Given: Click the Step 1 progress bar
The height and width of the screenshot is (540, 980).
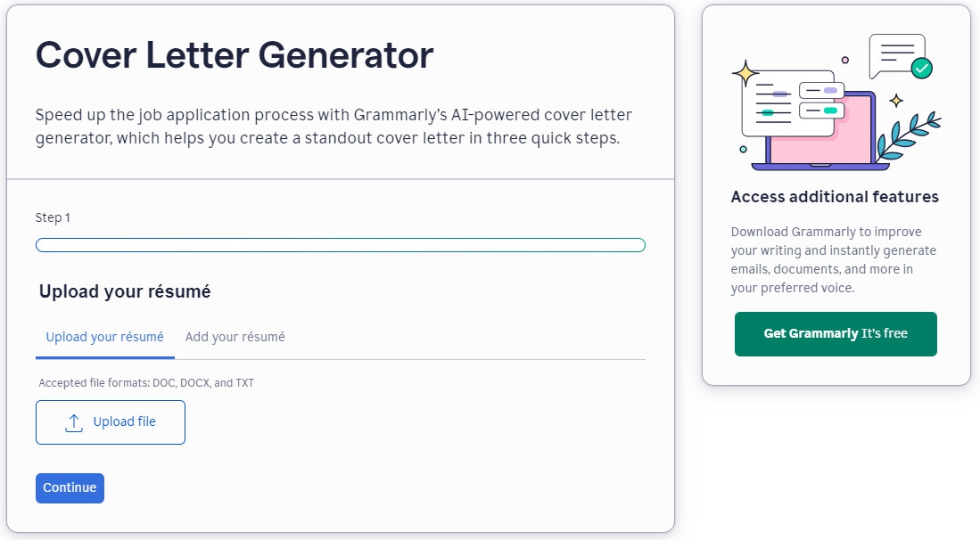Looking at the screenshot, I should pyautogui.click(x=340, y=245).
